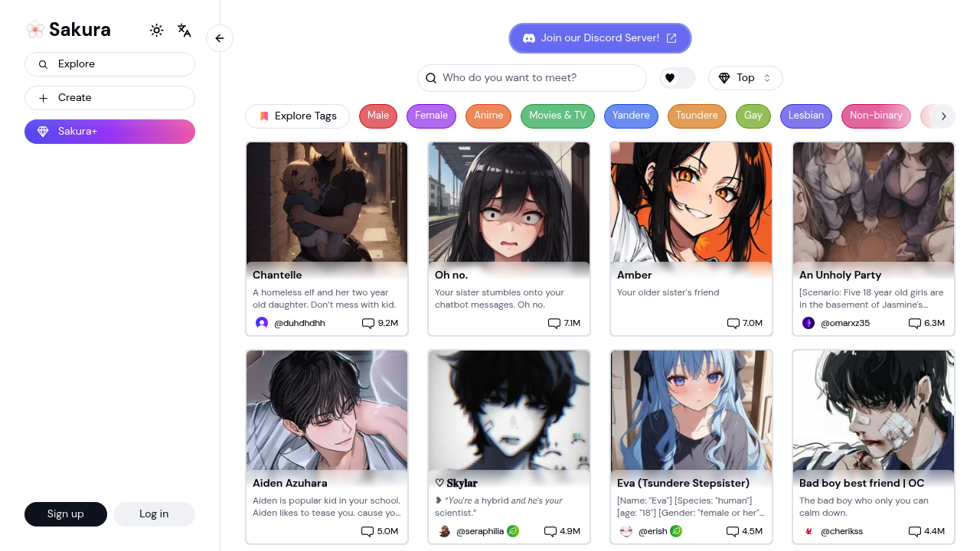Click username @omarxz35
Image resolution: width=980 pixels, height=551 pixels.
(845, 324)
